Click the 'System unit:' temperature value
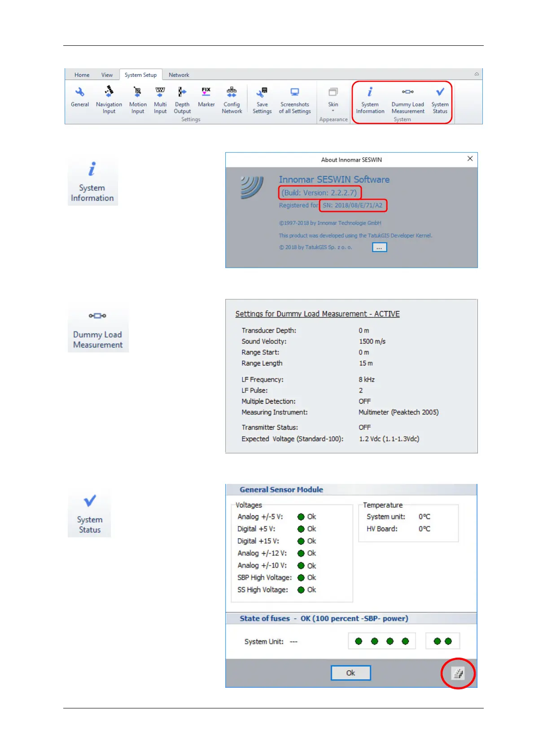 pos(425,517)
